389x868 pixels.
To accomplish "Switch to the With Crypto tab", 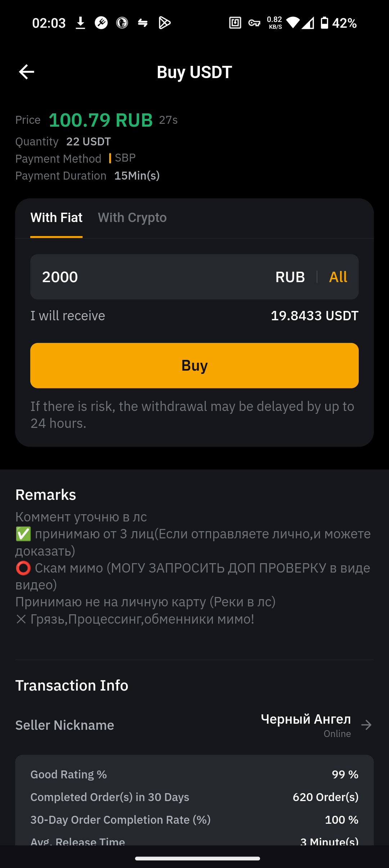I will point(132,218).
